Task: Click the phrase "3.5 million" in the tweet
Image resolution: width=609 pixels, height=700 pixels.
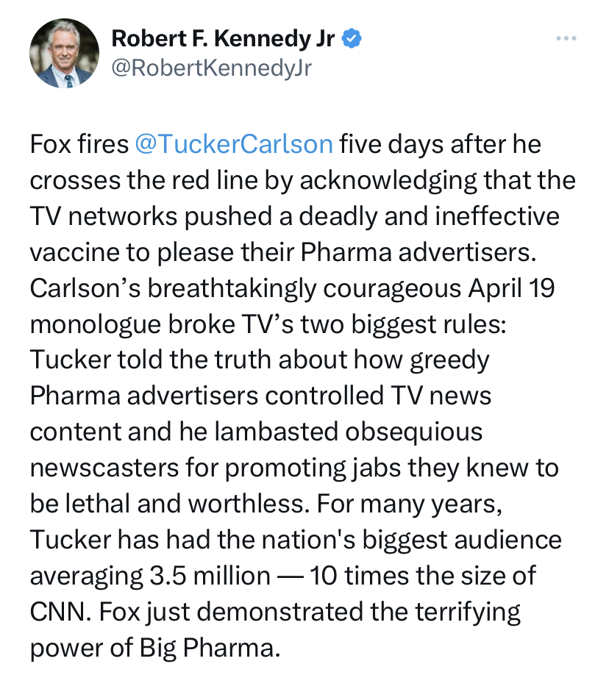Action: coord(206,575)
